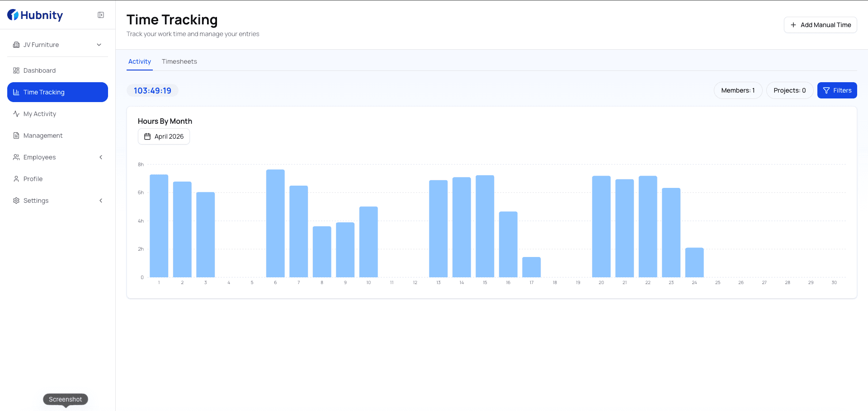This screenshot has height=411, width=868.
Task: Select the My Activity pulse icon
Action: 16,114
